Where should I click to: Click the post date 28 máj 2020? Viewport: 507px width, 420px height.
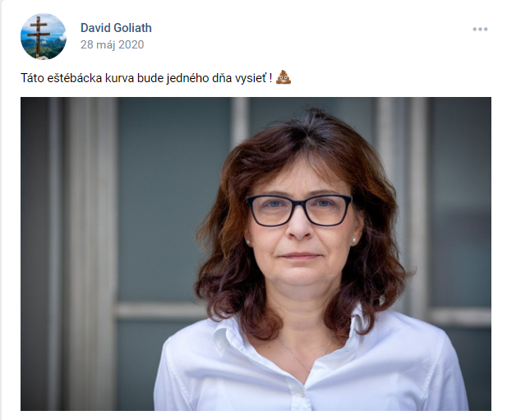coord(113,44)
